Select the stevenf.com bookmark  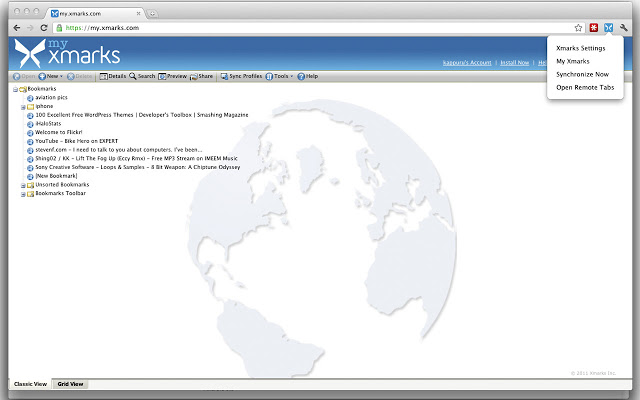coord(118,150)
